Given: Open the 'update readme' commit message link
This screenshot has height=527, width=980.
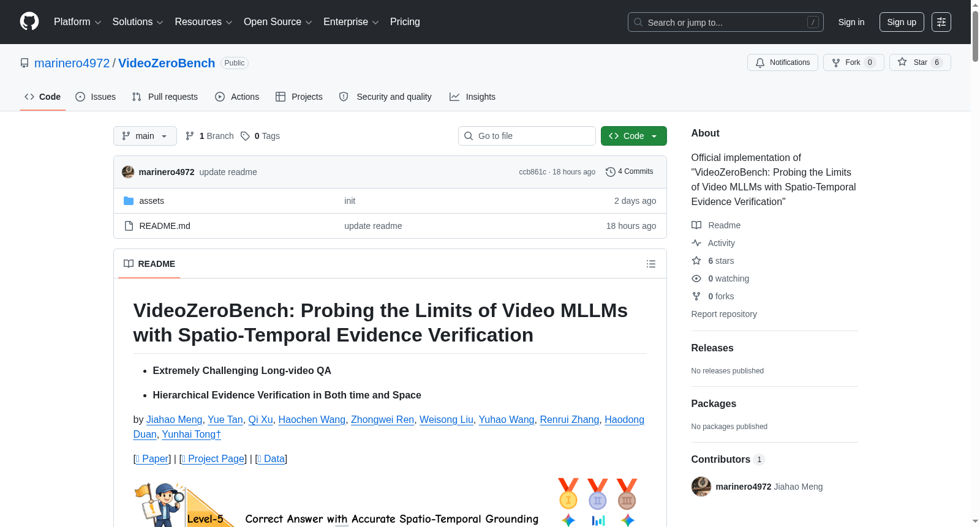Looking at the screenshot, I should click(228, 172).
